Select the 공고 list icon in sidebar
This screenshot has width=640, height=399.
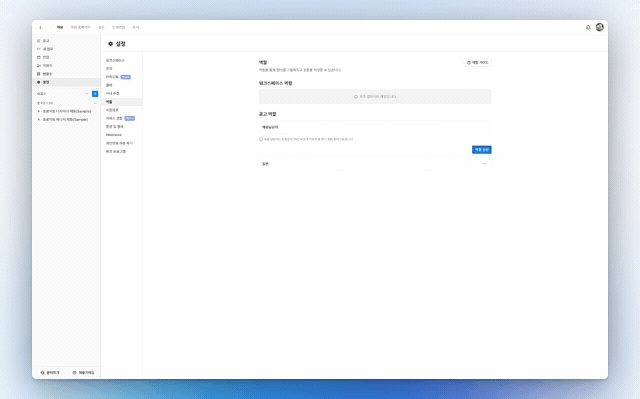click(x=39, y=41)
